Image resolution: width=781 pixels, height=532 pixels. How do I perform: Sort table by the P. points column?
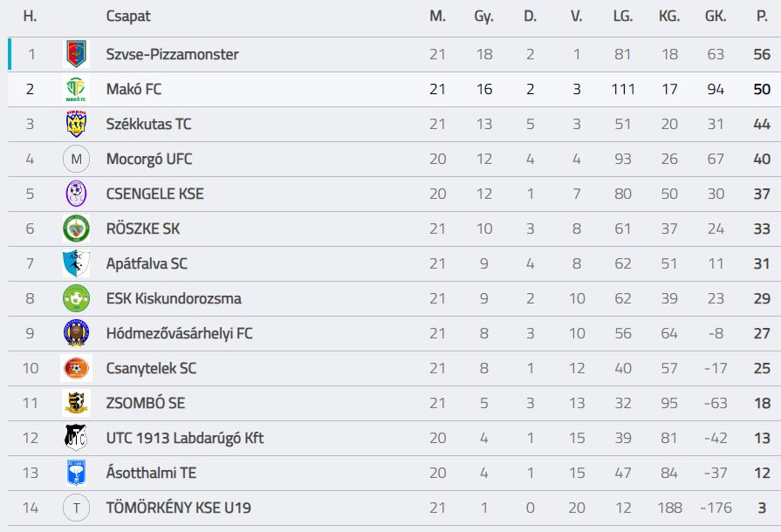coord(762,16)
